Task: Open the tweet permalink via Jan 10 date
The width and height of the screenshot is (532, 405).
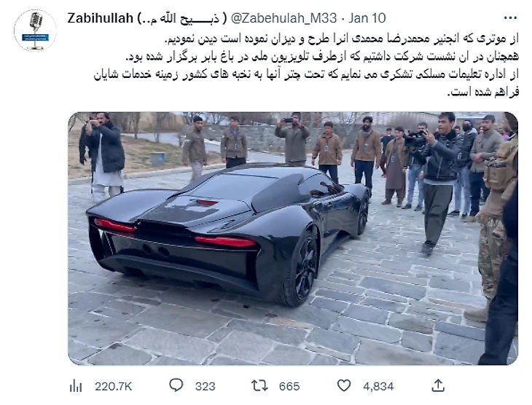Action: click(x=367, y=18)
